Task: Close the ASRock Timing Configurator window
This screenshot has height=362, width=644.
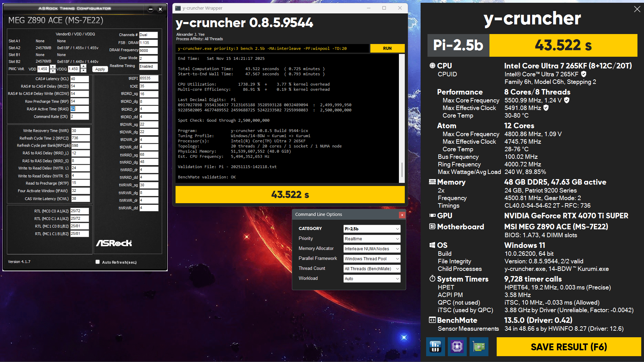Action: pos(160,9)
